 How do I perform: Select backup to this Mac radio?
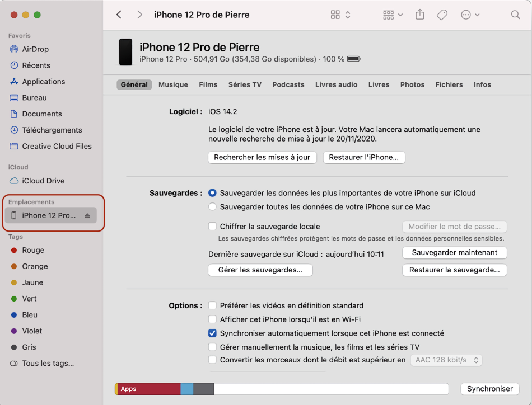pos(212,207)
